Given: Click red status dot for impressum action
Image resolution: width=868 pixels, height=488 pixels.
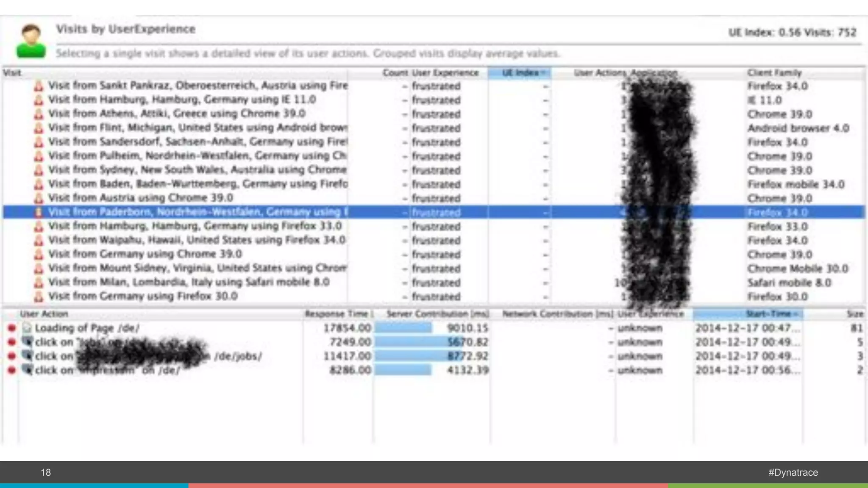Looking at the screenshot, I should pyautogui.click(x=12, y=370).
